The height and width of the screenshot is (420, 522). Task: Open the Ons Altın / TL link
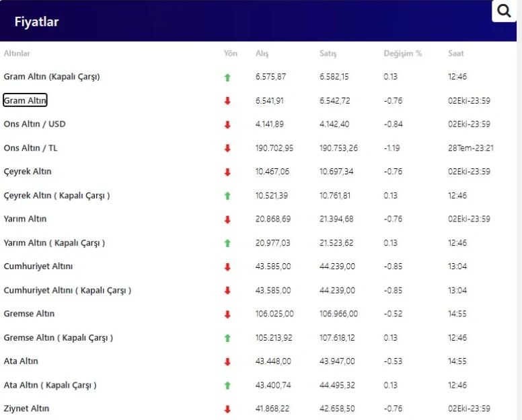31,148
